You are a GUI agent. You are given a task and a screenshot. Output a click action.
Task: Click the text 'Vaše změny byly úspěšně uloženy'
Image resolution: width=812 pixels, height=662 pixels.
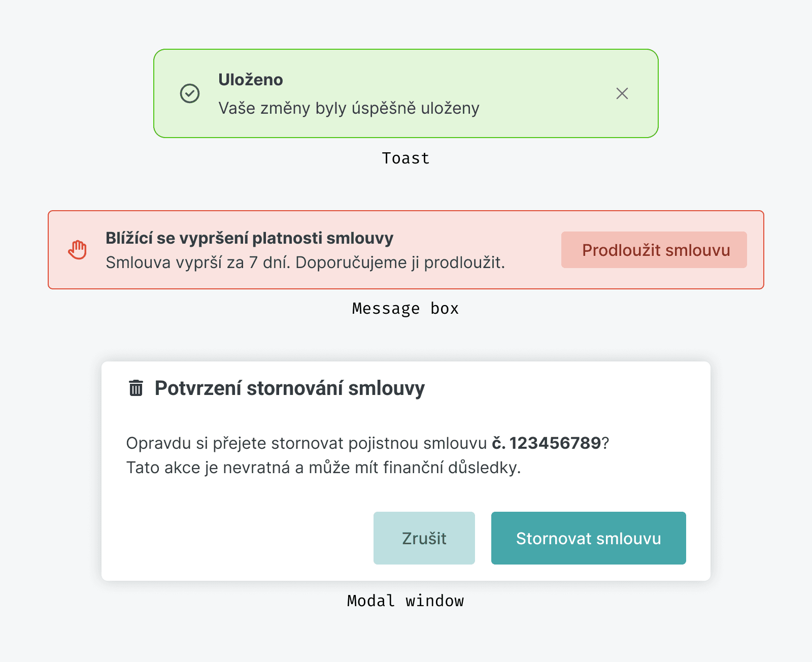tap(349, 108)
